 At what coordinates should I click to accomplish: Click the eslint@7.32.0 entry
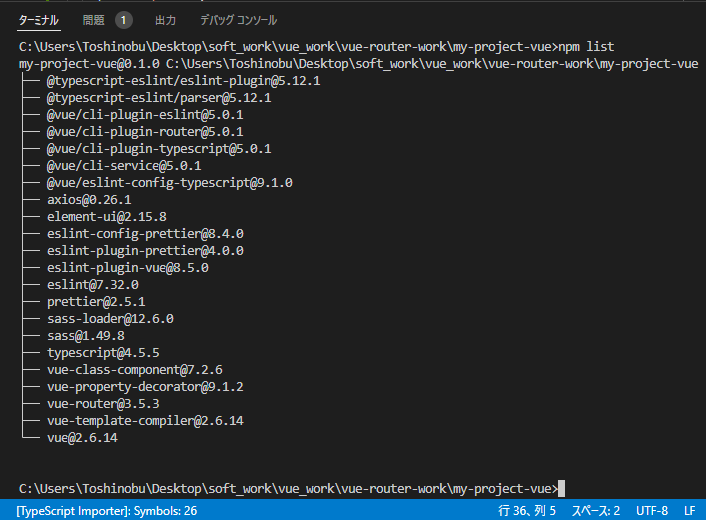[93, 285]
